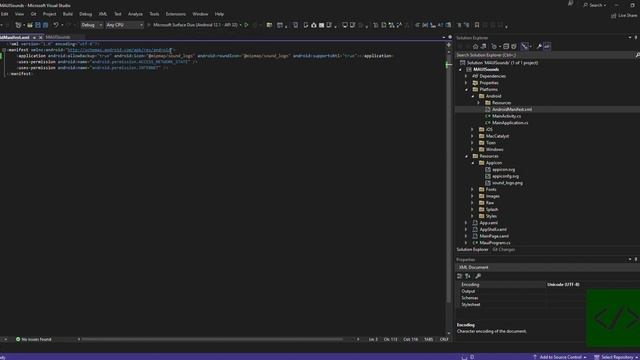
Task: Click Categorized icon in Properties panel
Action: pos(460,276)
